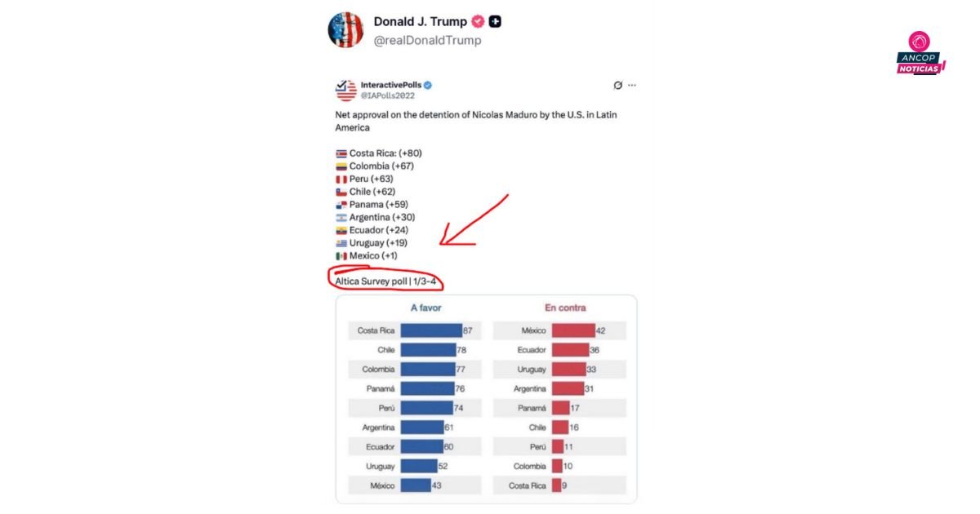
Task: Click the Mexico flag emoji
Action: [341, 256]
